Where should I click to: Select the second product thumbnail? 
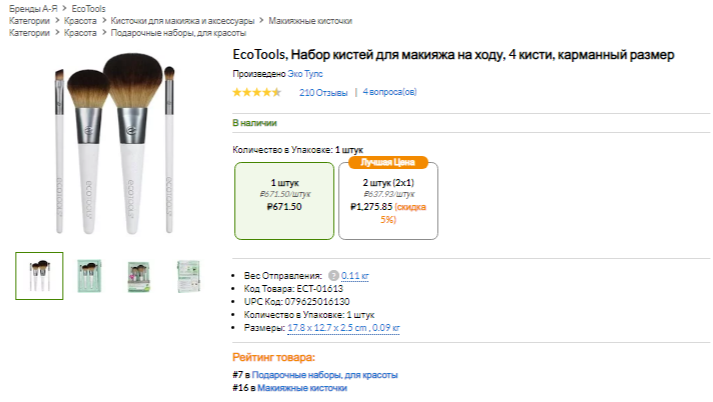(x=89, y=275)
